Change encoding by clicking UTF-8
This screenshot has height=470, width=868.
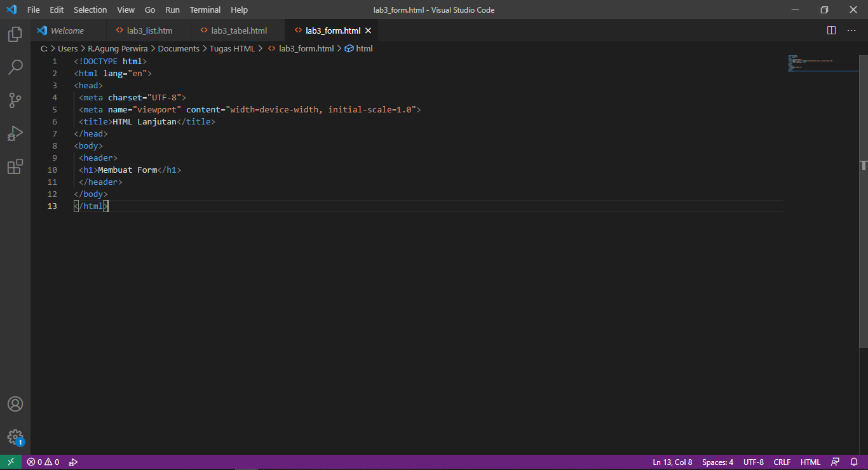[753, 462]
